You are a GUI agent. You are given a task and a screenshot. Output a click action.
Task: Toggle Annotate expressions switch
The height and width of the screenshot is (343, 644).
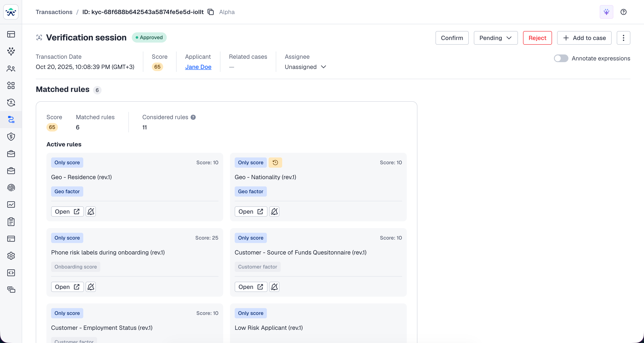(561, 59)
